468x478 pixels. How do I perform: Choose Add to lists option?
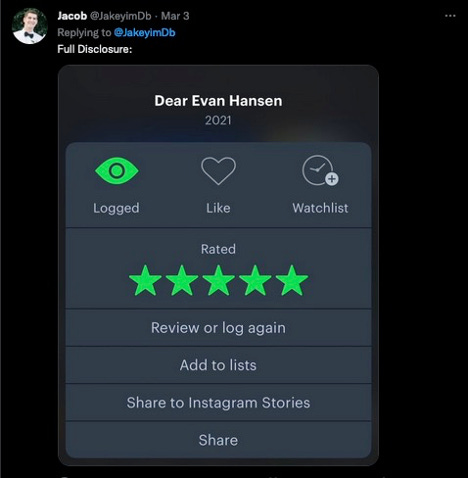[x=218, y=365]
